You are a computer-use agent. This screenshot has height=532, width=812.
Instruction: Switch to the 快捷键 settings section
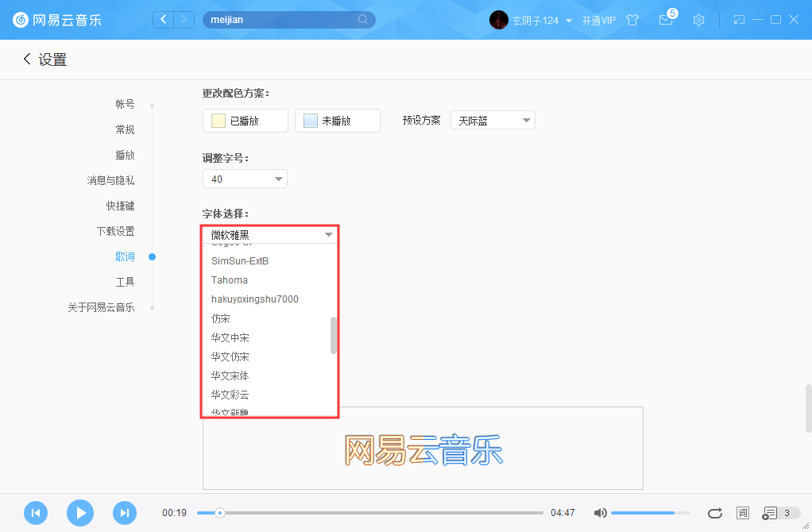120,205
